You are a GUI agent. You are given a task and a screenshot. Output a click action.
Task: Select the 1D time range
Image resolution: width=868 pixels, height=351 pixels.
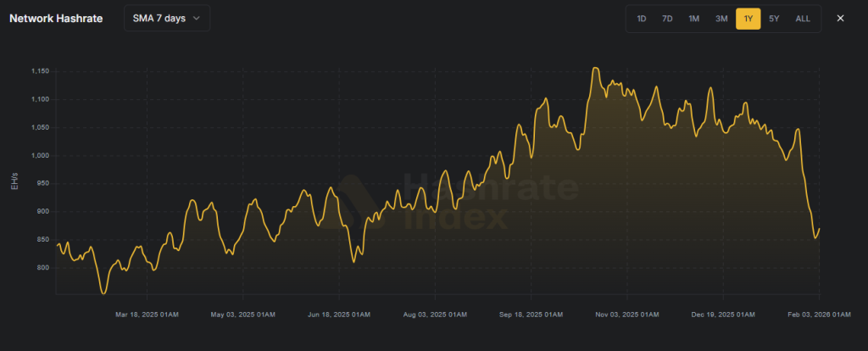point(642,19)
